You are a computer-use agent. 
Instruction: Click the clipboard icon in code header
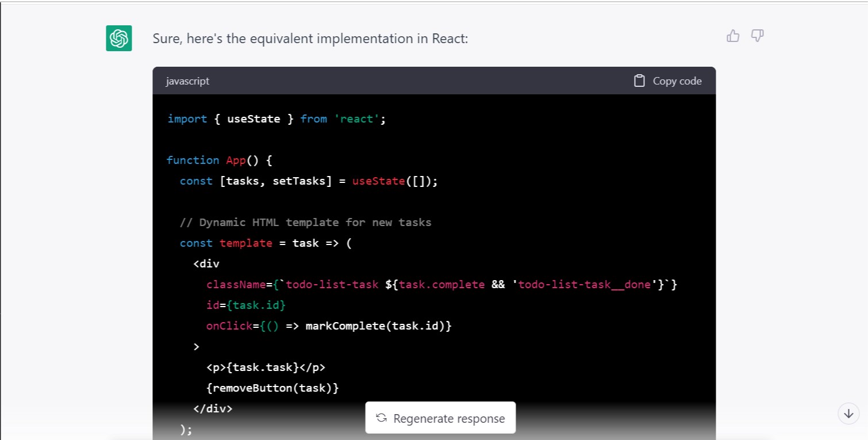(639, 81)
